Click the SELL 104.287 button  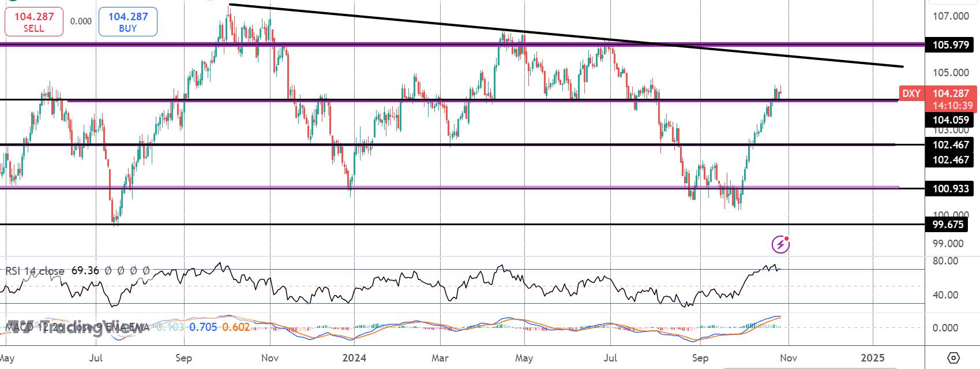click(34, 22)
